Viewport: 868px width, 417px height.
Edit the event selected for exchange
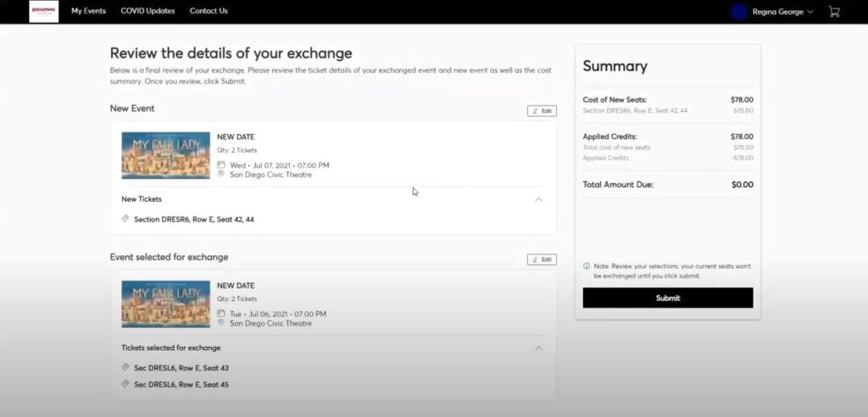click(x=542, y=259)
